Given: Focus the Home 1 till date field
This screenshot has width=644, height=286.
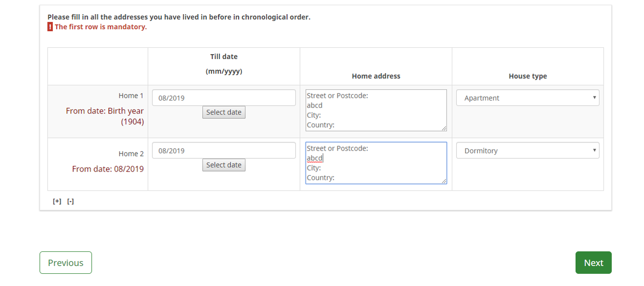Looking at the screenshot, I should pos(223,98).
